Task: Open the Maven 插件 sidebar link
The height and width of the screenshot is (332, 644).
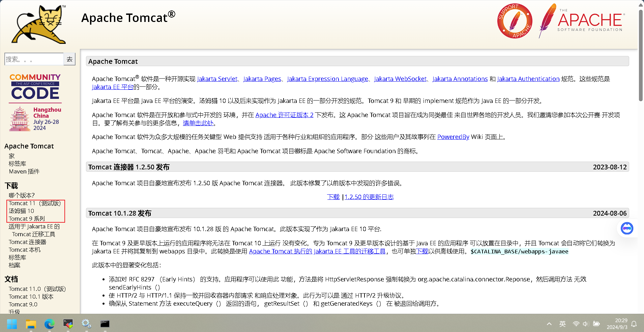Action: (24, 171)
